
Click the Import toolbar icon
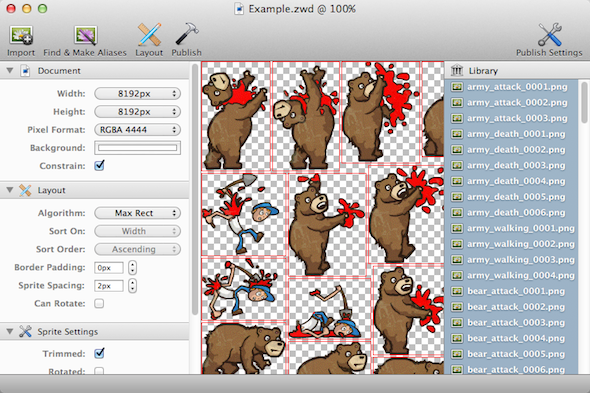(x=21, y=35)
